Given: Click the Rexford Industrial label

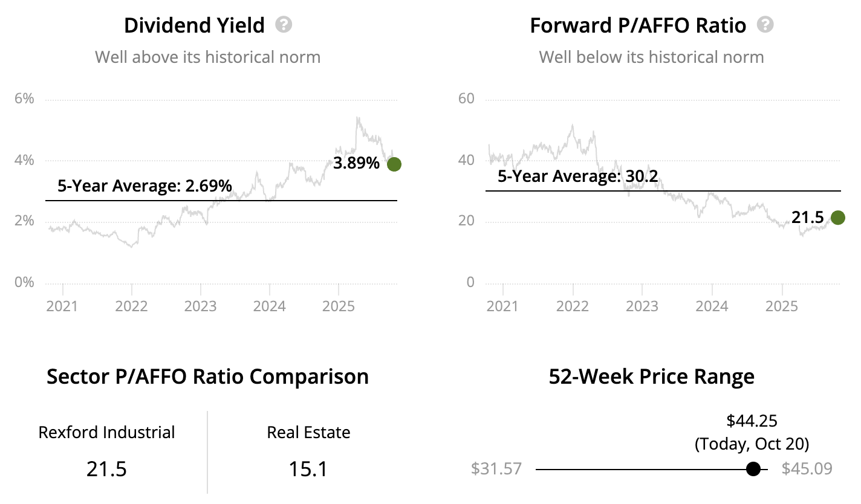Looking at the screenshot, I should point(106,433).
